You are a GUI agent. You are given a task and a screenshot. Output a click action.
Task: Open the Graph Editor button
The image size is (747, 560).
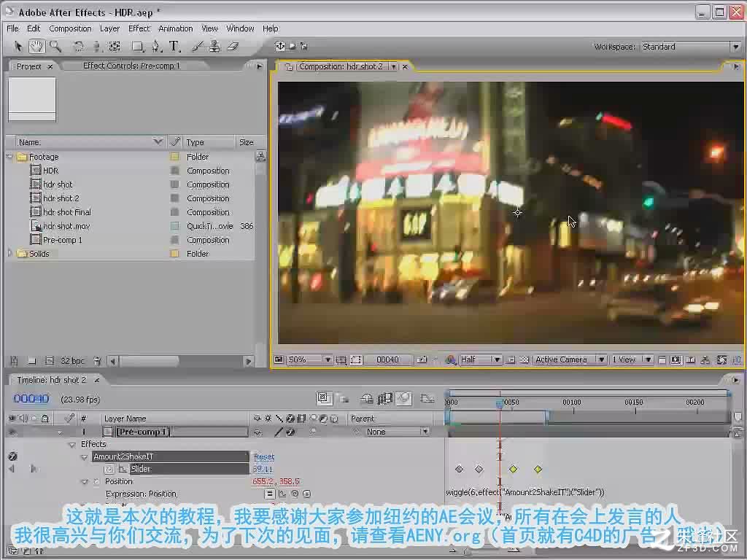click(x=427, y=399)
